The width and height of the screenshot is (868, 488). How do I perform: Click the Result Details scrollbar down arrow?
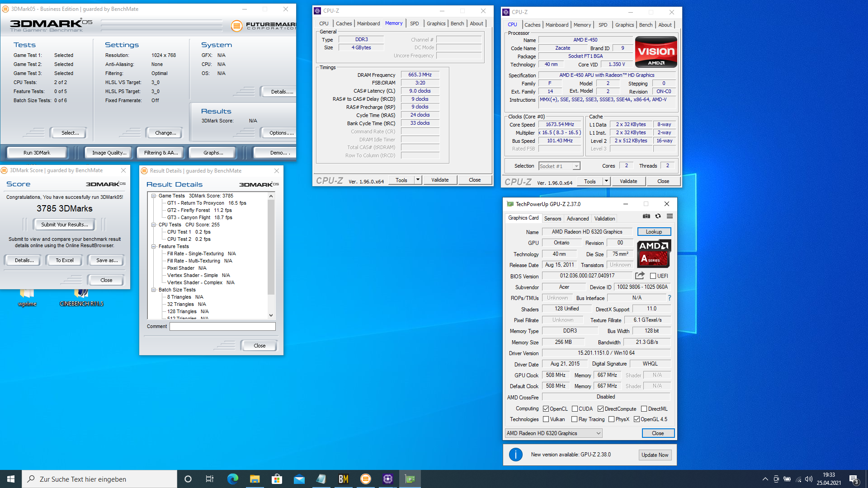271,315
